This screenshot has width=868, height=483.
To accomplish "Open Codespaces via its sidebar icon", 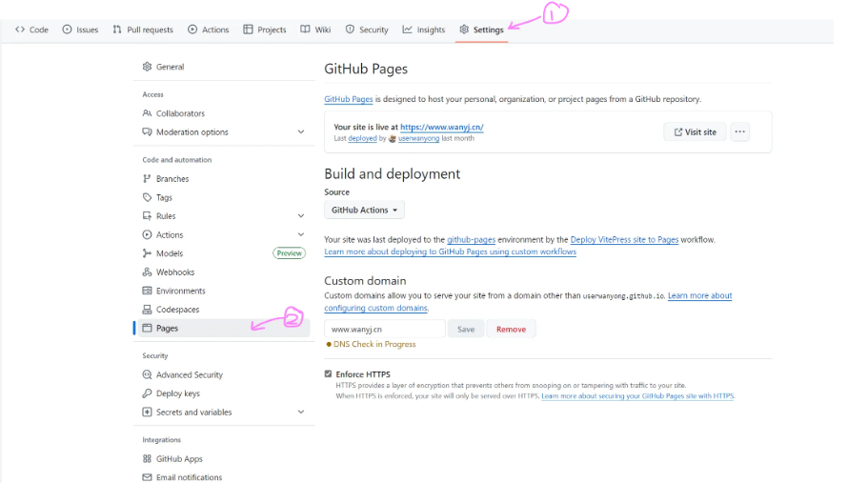I will click(x=147, y=310).
